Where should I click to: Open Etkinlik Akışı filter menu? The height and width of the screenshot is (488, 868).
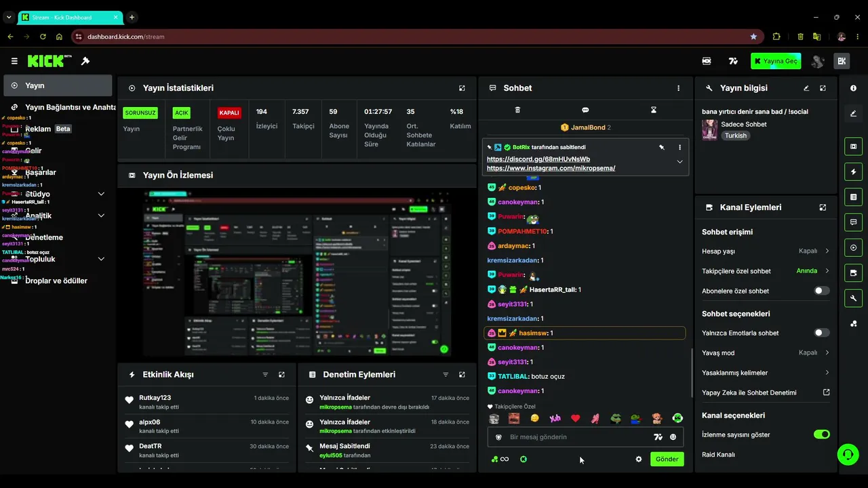[265, 375]
